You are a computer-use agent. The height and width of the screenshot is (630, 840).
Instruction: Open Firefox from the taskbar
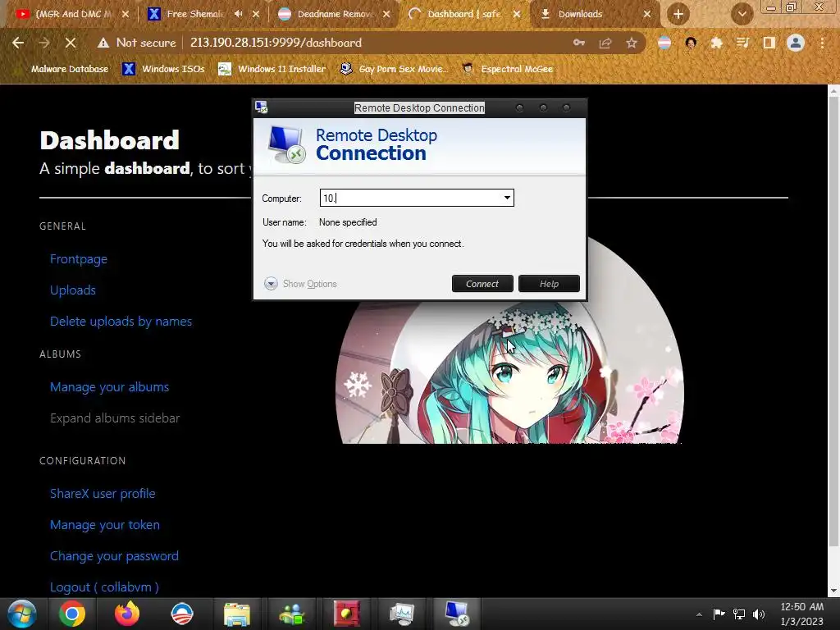tap(127, 614)
